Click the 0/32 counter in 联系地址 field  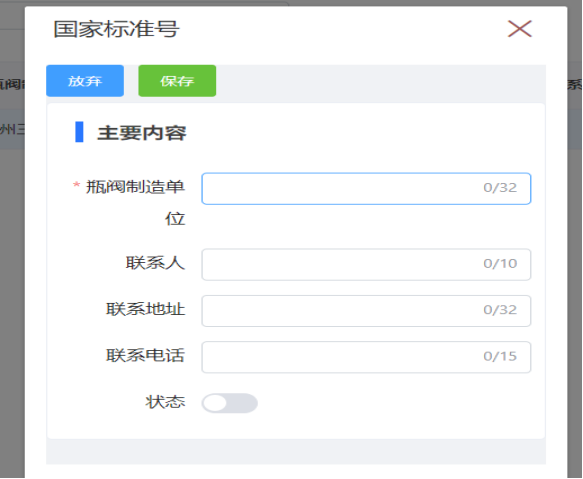[500, 310]
